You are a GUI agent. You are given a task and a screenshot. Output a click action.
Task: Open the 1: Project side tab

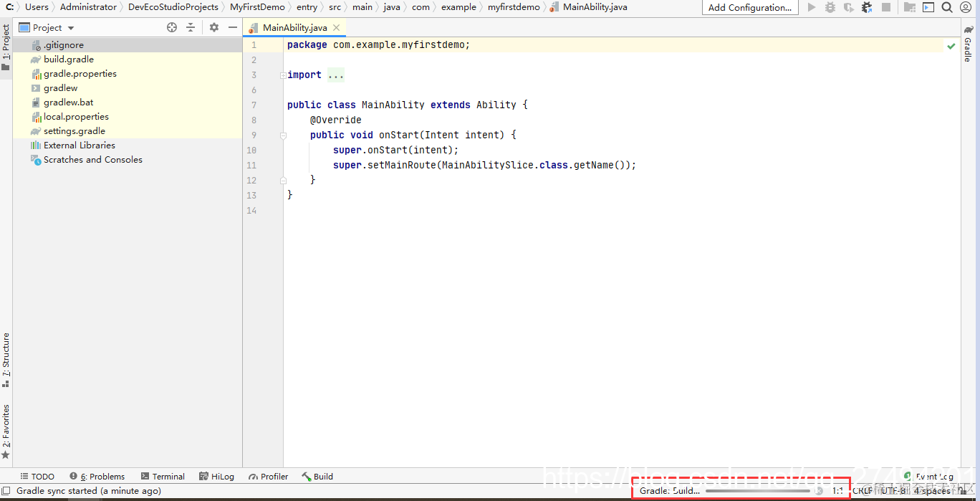click(6, 47)
